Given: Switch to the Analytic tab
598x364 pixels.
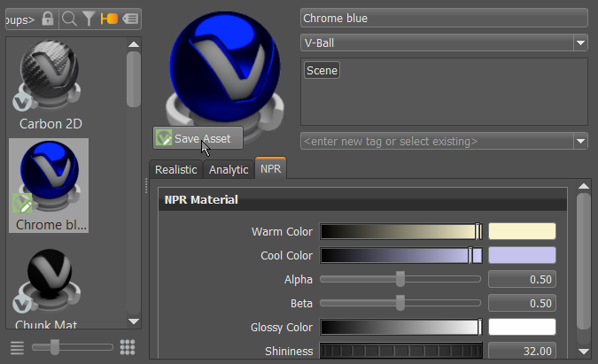Looking at the screenshot, I should 229,170.
